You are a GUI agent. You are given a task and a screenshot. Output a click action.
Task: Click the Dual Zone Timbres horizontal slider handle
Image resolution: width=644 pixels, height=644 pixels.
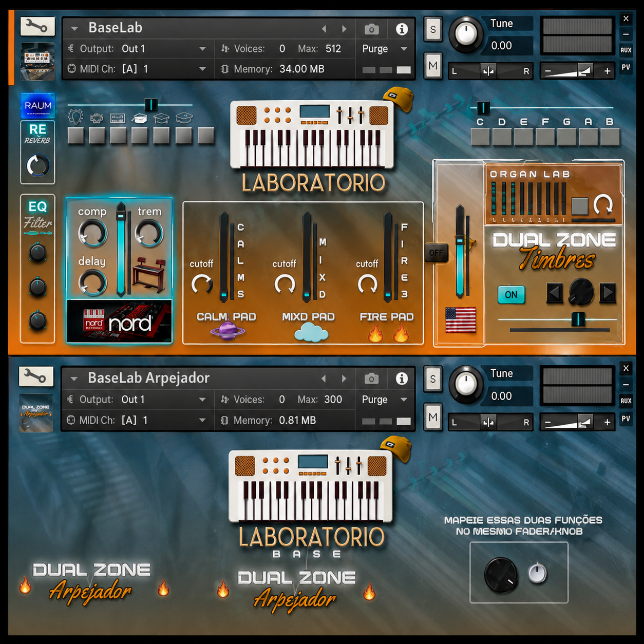[x=578, y=319]
